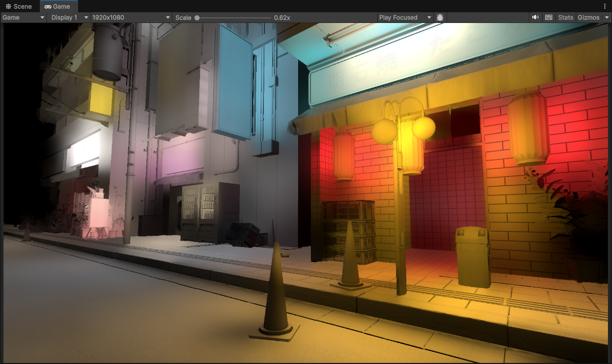Toggle the Gizmos button
This screenshot has height=364, width=612.
click(x=588, y=17)
